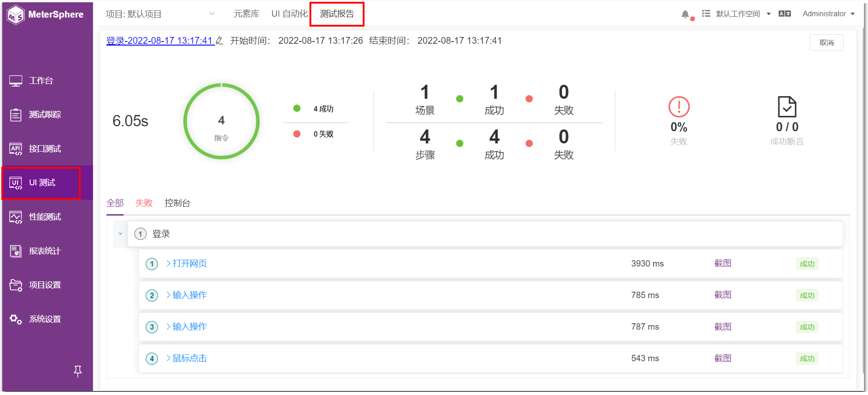
Task: Open notifications via the bell icon
Action: (x=685, y=14)
